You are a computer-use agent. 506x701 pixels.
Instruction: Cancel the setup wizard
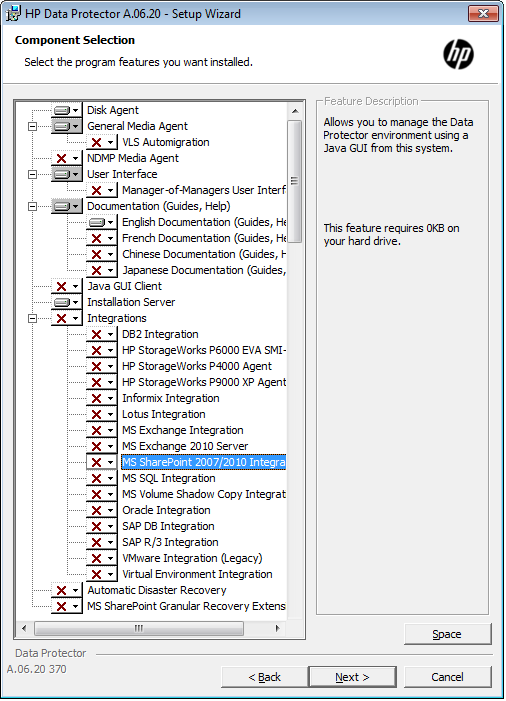pos(447,677)
